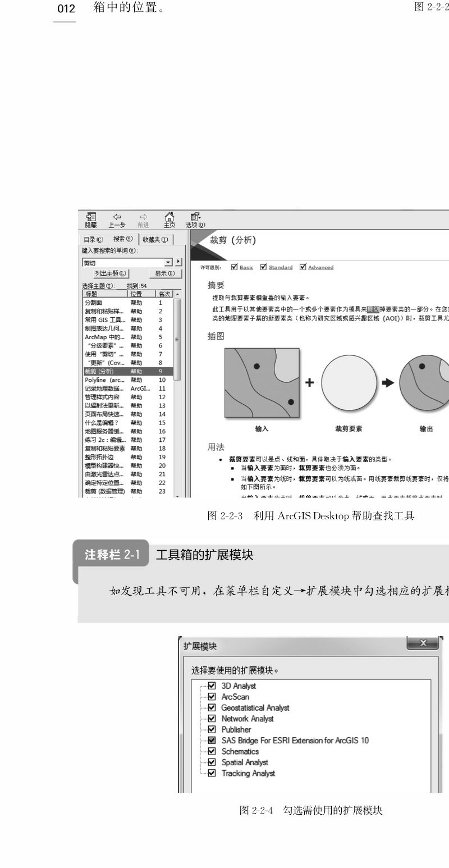Select the 记录地理数据... topic row
Image resolution: width=449 pixels, height=868 pixels.
coord(128,389)
